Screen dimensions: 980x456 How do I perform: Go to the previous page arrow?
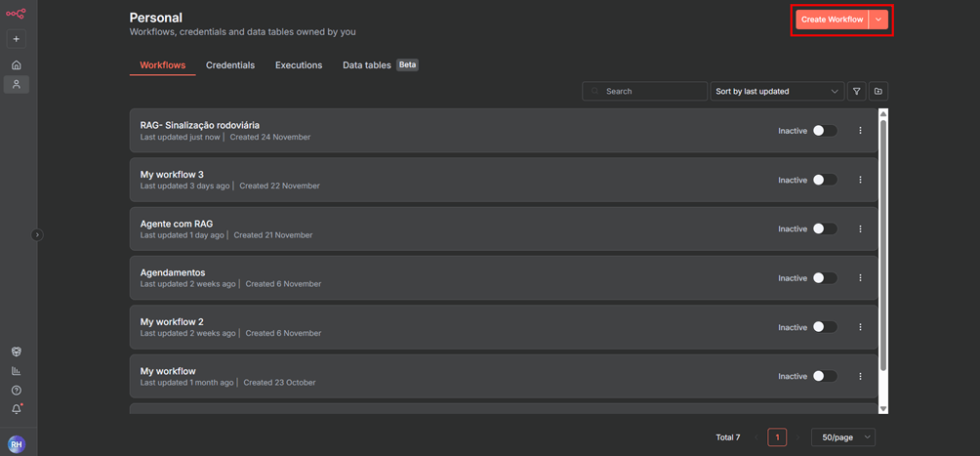756,437
